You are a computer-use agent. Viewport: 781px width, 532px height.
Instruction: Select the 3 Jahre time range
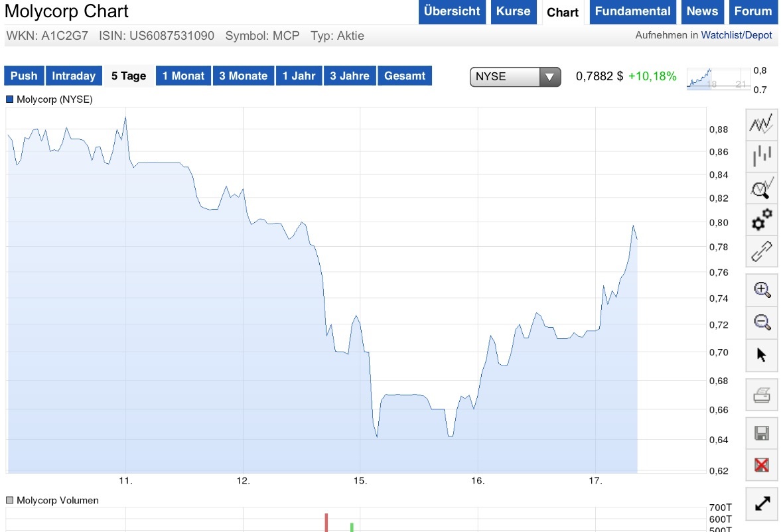point(350,76)
